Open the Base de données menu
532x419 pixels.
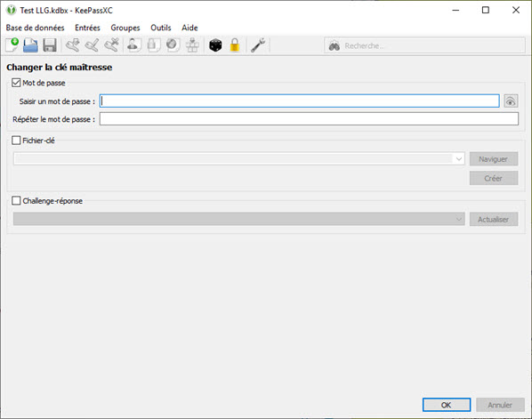tap(35, 28)
